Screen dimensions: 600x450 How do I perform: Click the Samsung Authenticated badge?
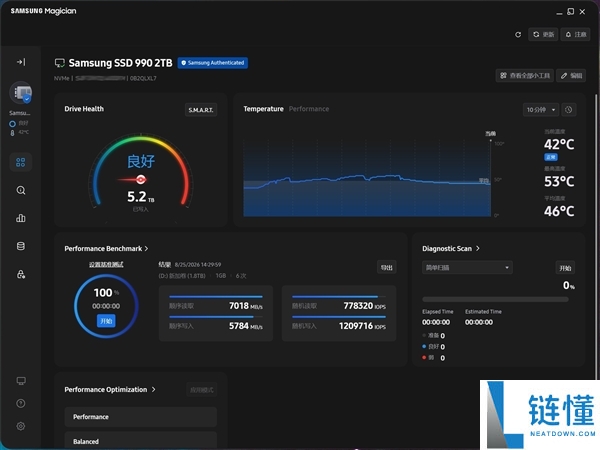click(x=213, y=63)
